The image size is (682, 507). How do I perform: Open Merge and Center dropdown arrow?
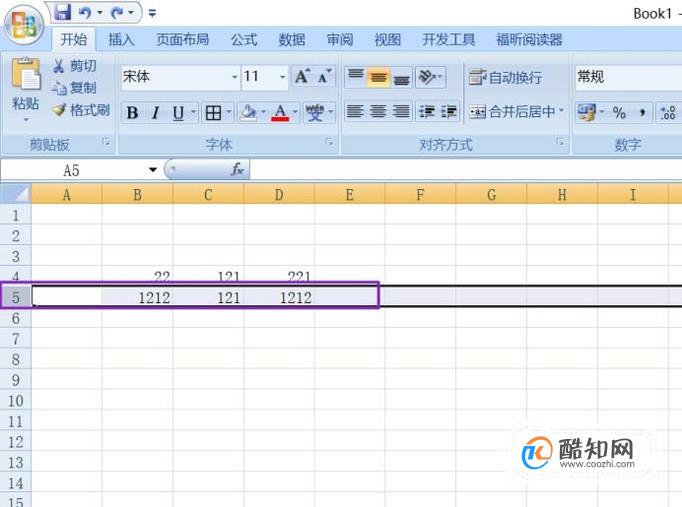click(x=561, y=111)
